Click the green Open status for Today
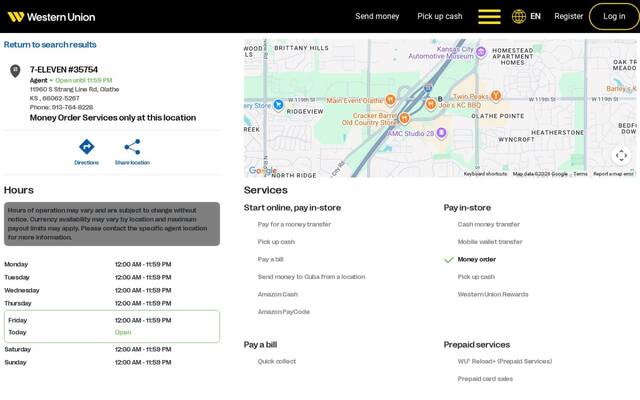 [x=123, y=333]
